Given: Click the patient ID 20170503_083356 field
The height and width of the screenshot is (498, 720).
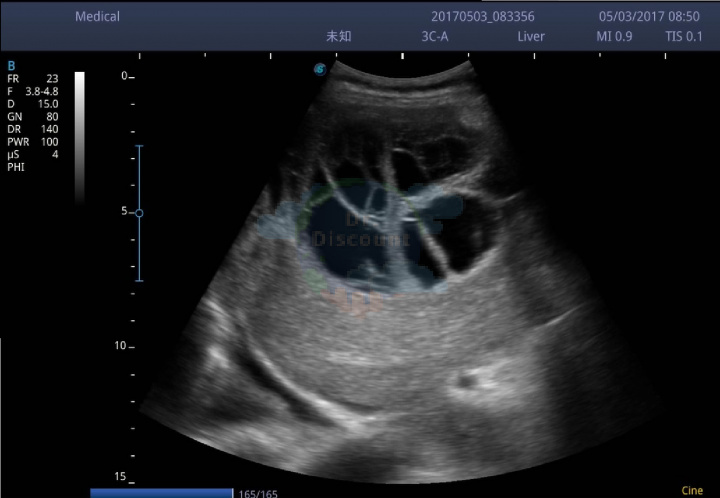Looking at the screenshot, I should [x=483, y=17].
